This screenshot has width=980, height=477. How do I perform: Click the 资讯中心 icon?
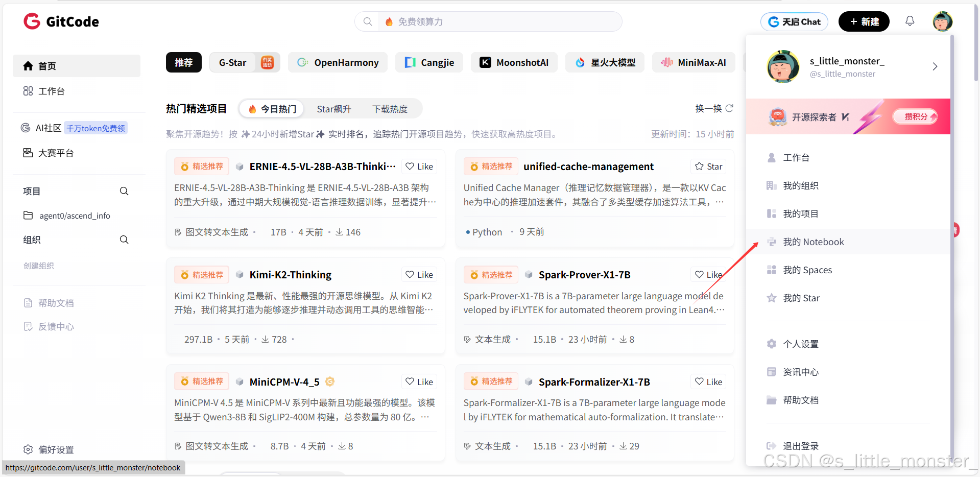coord(772,372)
